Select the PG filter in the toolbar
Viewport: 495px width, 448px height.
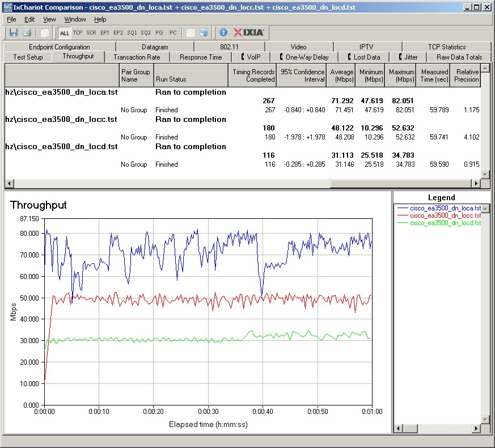coord(159,32)
